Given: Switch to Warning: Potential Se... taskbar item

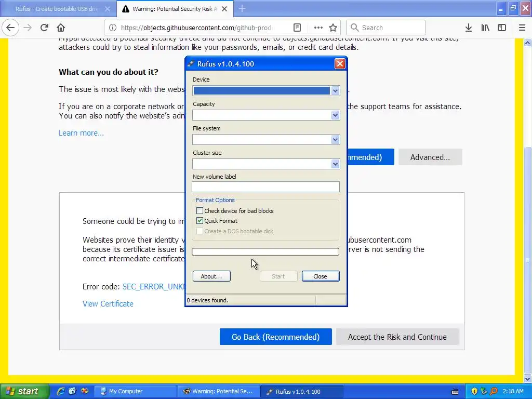Looking at the screenshot, I should (x=218, y=391).
